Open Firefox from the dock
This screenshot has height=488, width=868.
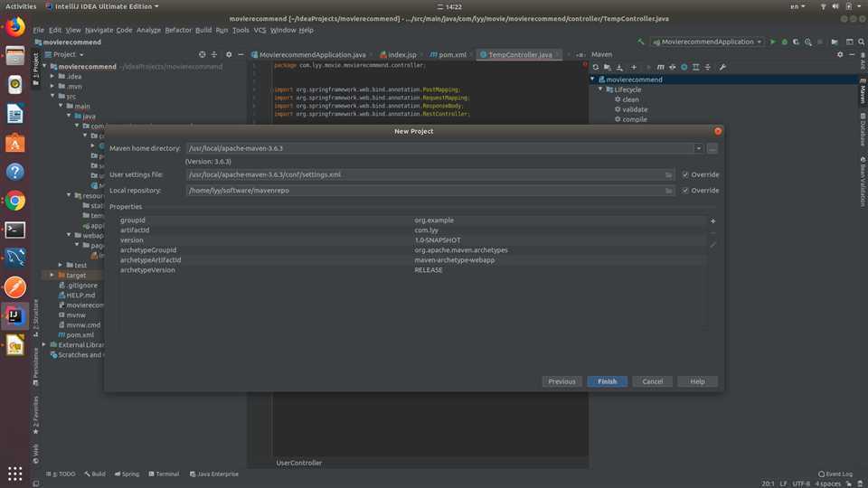(15, 27)
